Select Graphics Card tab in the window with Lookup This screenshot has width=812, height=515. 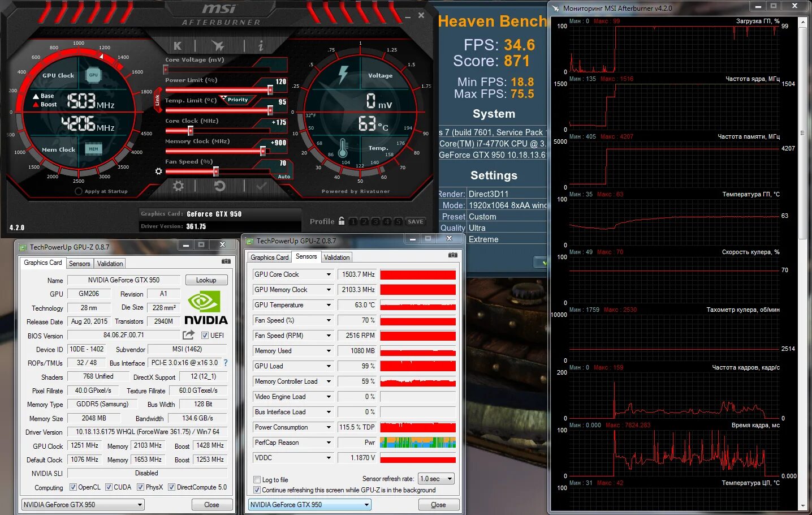coord(43,263)
